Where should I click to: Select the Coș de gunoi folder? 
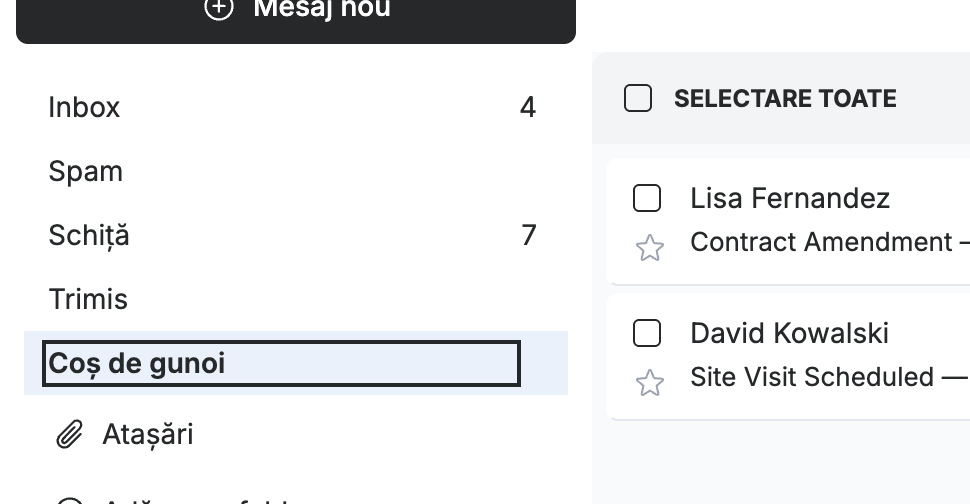[296, 363]
